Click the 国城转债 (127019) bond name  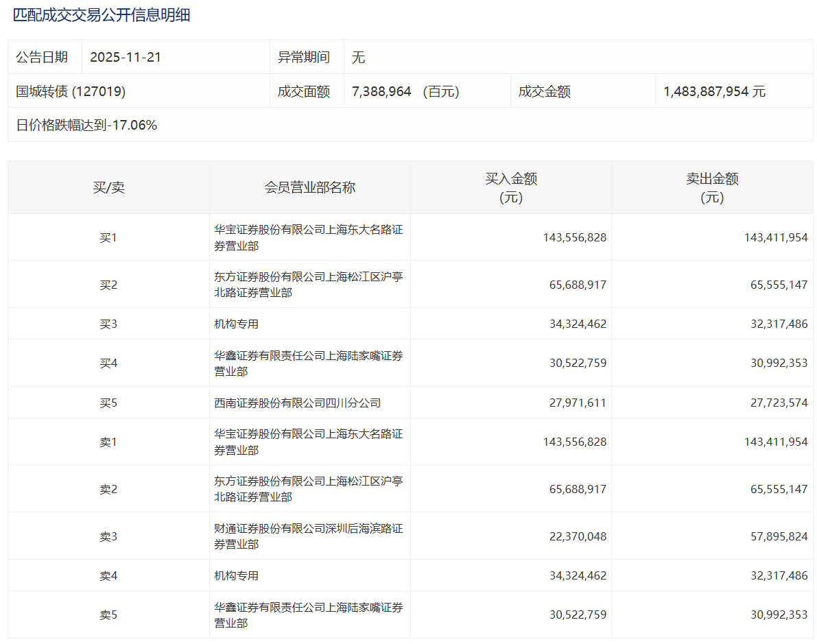click(x=71, y=91)
